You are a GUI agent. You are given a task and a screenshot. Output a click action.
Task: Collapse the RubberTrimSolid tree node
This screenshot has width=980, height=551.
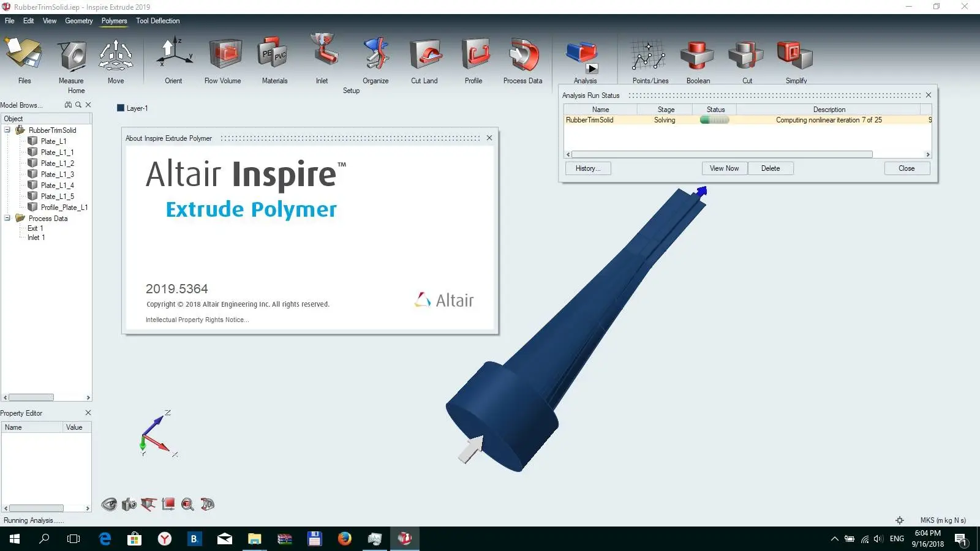click(x=7, y=130)
